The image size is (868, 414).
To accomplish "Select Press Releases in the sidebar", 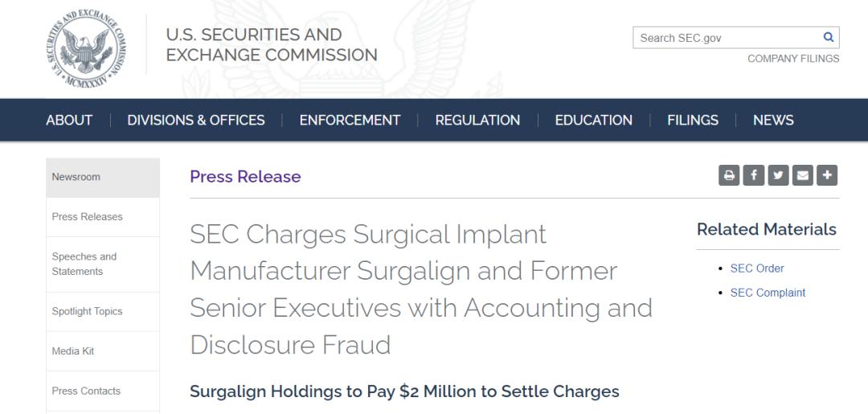I will tap(88, 217).
